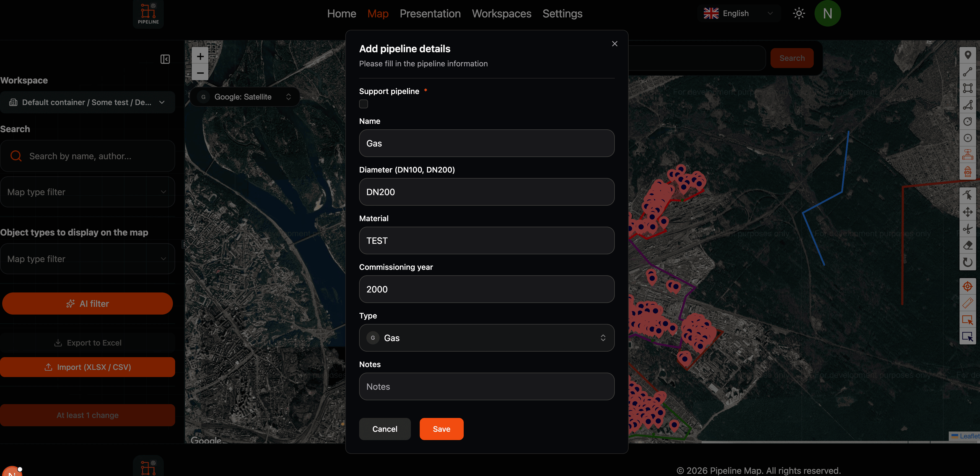This screenshot has height=476, width=980.
Task: Collapse the left sidebar panel
Action: coord(165,59)
